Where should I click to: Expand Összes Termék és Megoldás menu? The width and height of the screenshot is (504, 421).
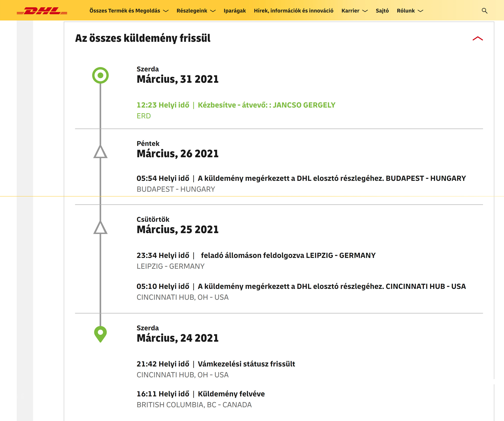[x=129, y=11]
